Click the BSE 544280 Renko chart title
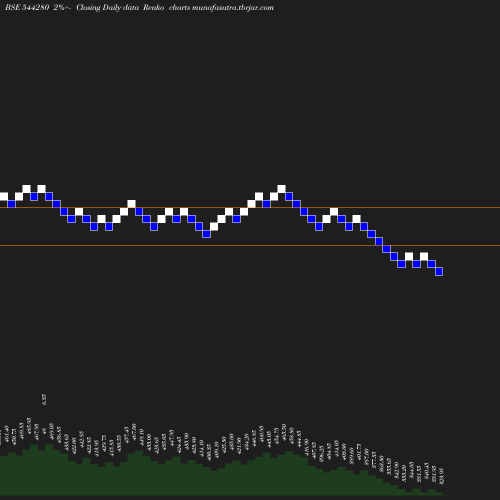The height and width of the screenshot is (500, 500). point(139,7)
